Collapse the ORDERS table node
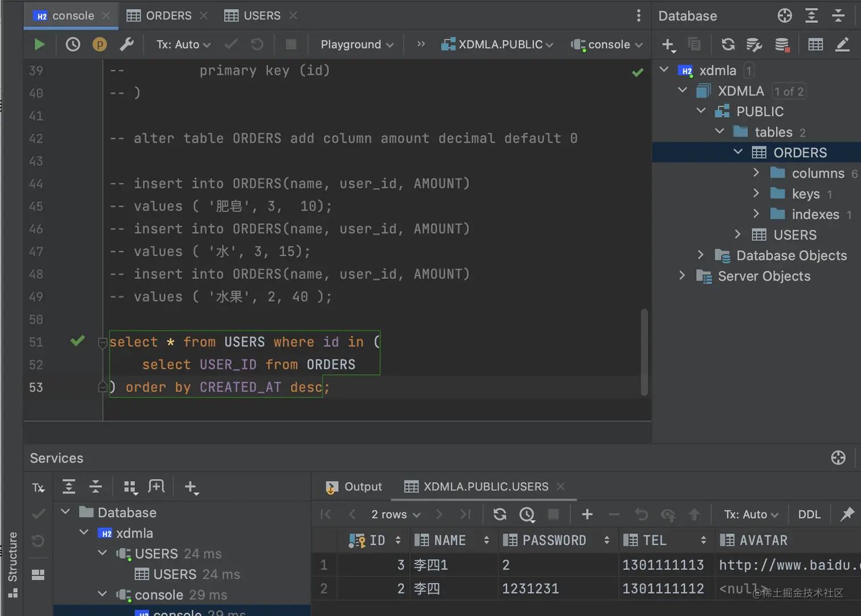 (x=738, y=152)
